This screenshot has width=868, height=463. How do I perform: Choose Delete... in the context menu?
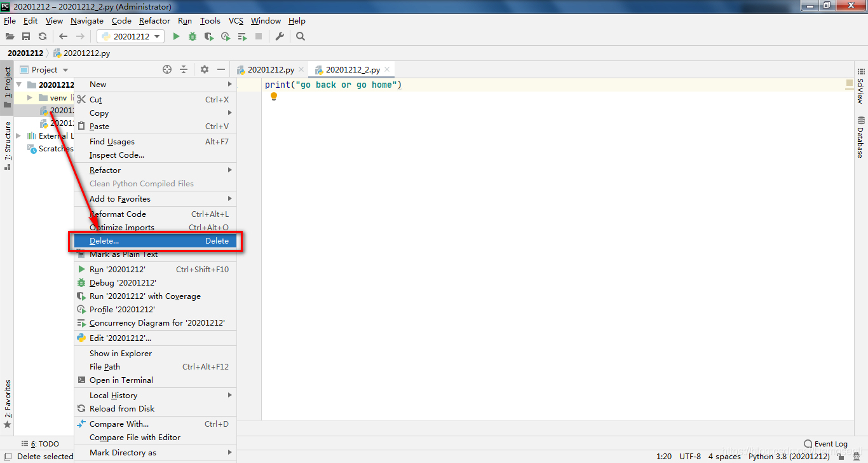pyautogui.click(x=155, y=241)
